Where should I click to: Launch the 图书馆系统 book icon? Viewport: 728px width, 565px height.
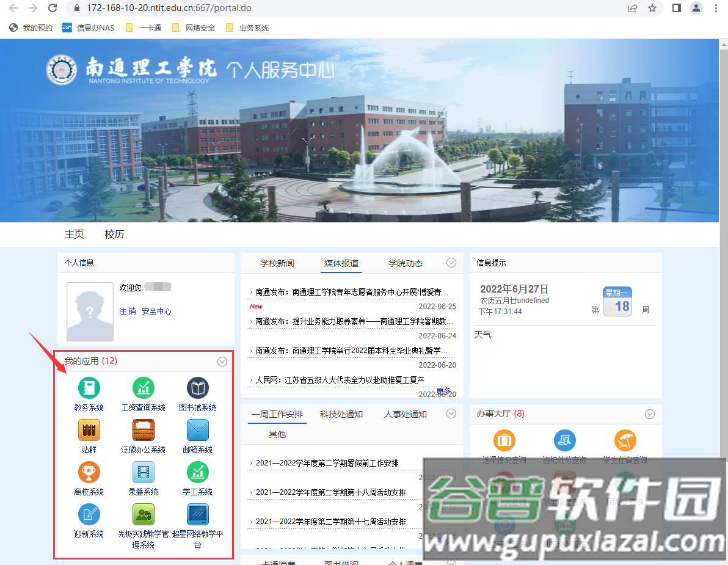click(x=197, y=388)
